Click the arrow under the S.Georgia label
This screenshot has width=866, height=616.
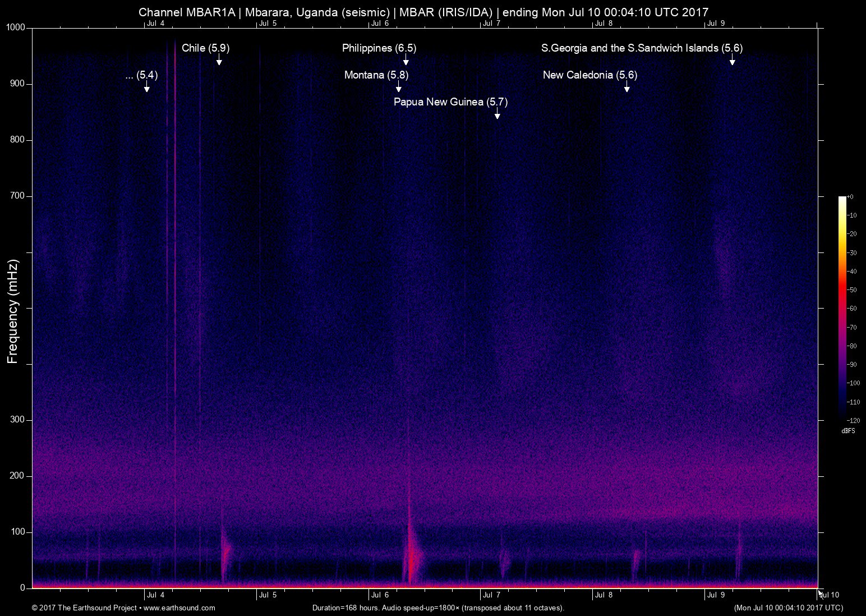coord(732,60)
